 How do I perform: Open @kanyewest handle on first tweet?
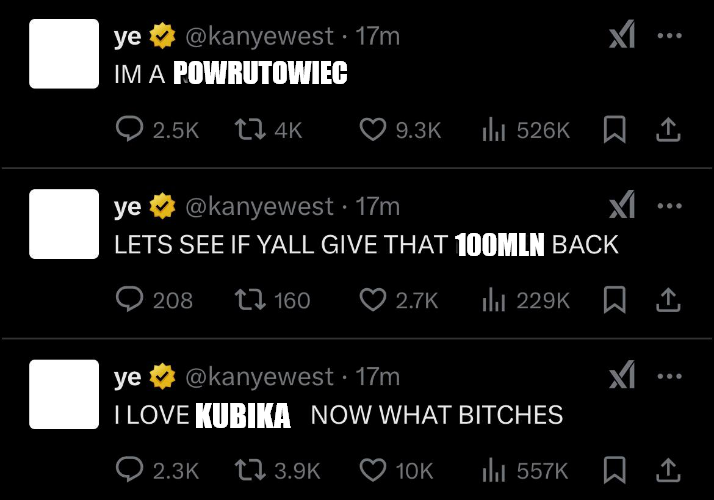pos(259,36)
